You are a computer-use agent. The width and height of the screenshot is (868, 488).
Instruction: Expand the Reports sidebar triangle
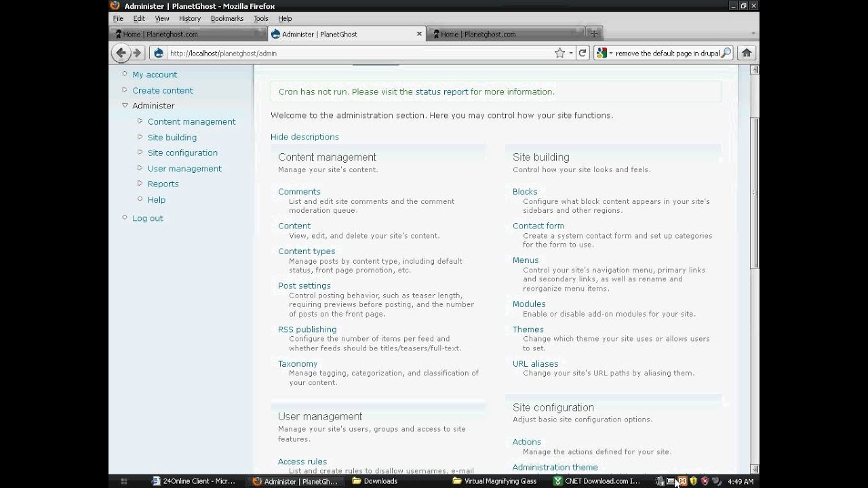click(140, 183)
